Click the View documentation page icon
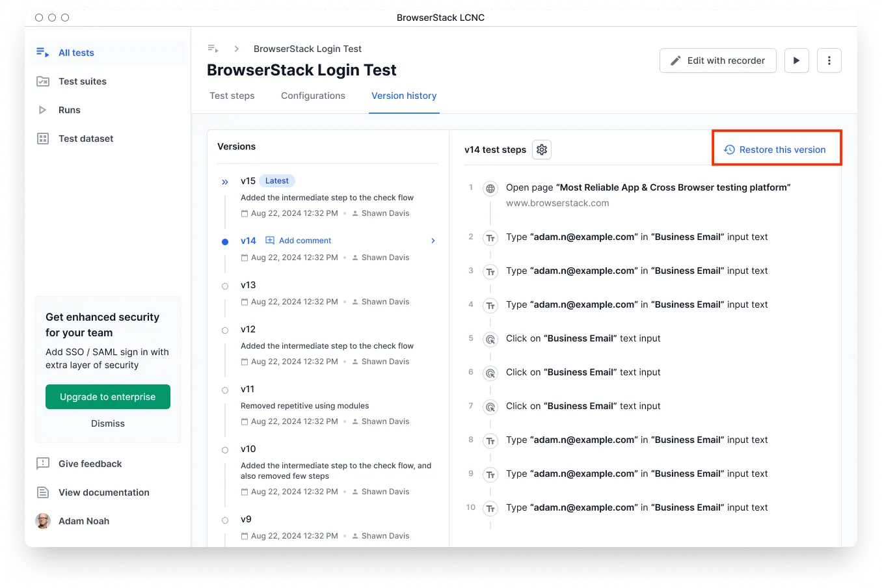The width and height of the screenshot is (882, 588). click(43, 492)
